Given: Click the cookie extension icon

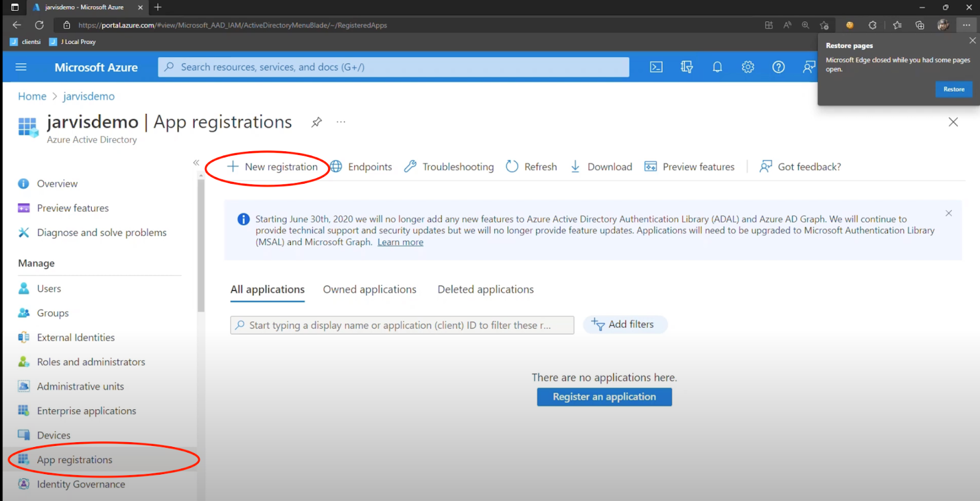Looking at the screenshot, I should [850, 25].
